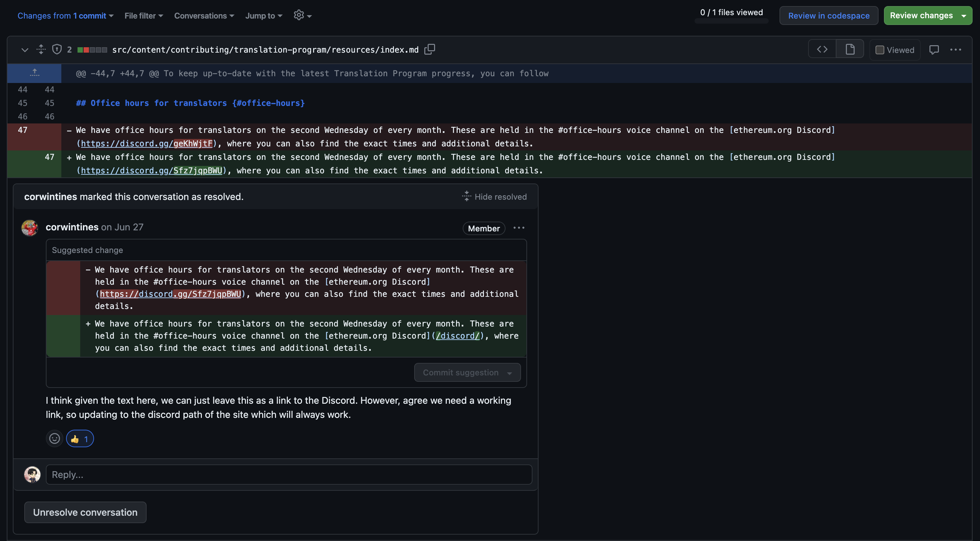Toggle the 'Viewed' checkbox for the file
Image resolution: width=980 pixels, height=541 pixels.
pos(879,49)
